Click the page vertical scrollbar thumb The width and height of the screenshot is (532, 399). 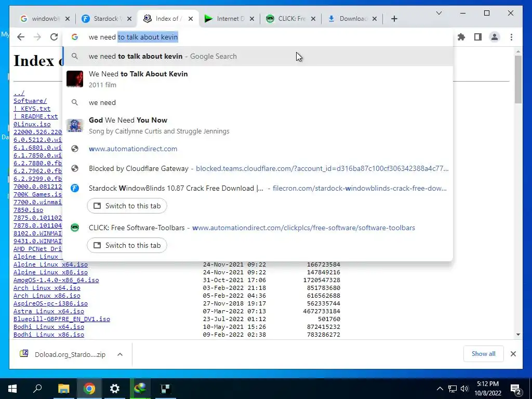518,79
